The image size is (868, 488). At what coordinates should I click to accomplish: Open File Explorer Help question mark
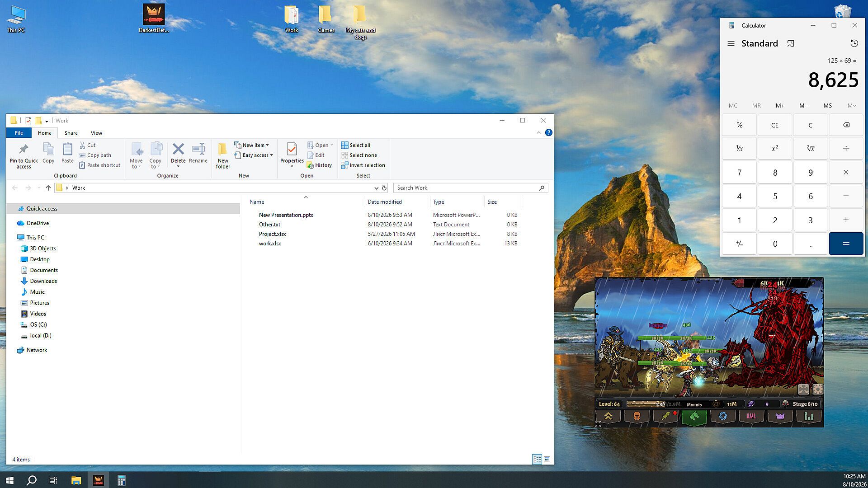(548, 132)
